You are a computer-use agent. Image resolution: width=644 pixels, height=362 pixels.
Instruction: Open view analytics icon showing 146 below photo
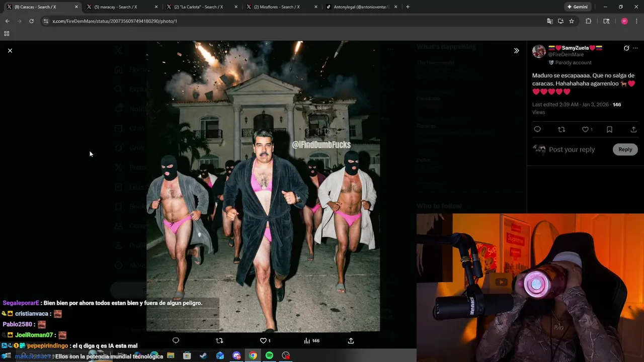pyautogui.click(x=311, y=340)
